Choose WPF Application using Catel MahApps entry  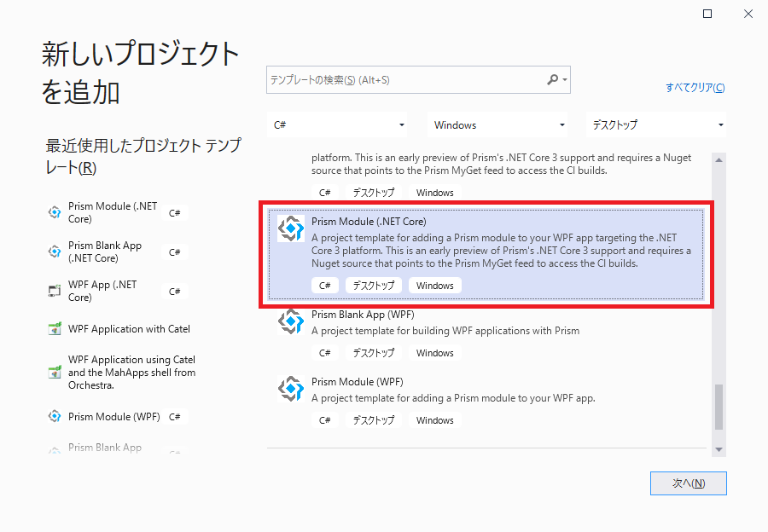click(122, 372)
